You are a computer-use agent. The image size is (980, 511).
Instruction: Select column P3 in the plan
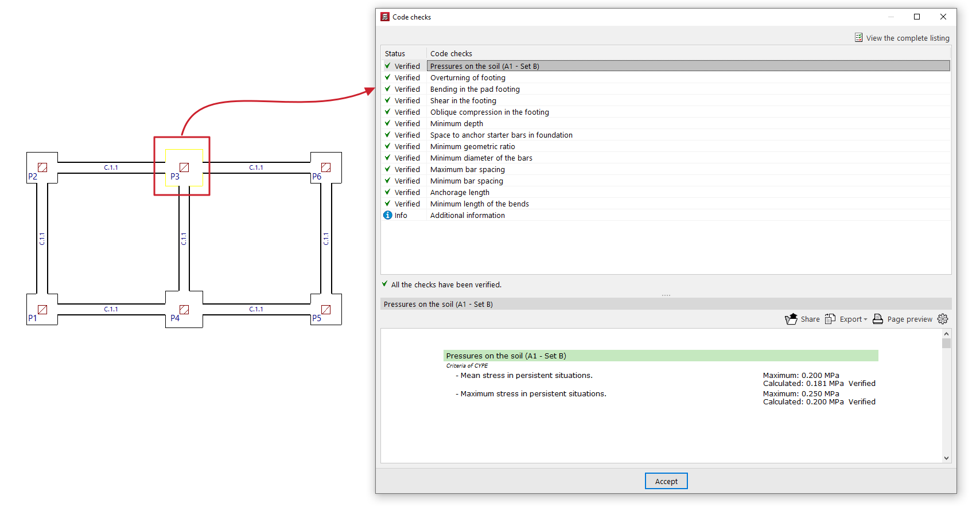click(x=184, y=167)
